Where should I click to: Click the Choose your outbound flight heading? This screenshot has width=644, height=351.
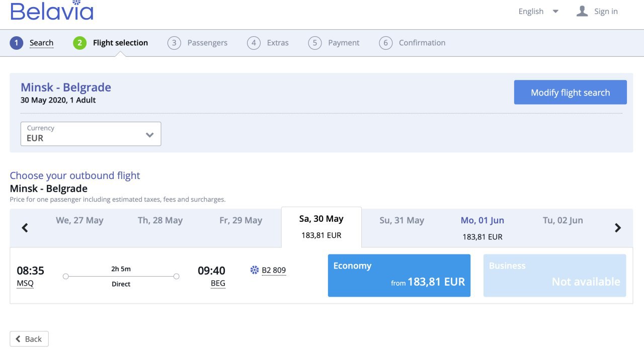(x=75, y=175)
